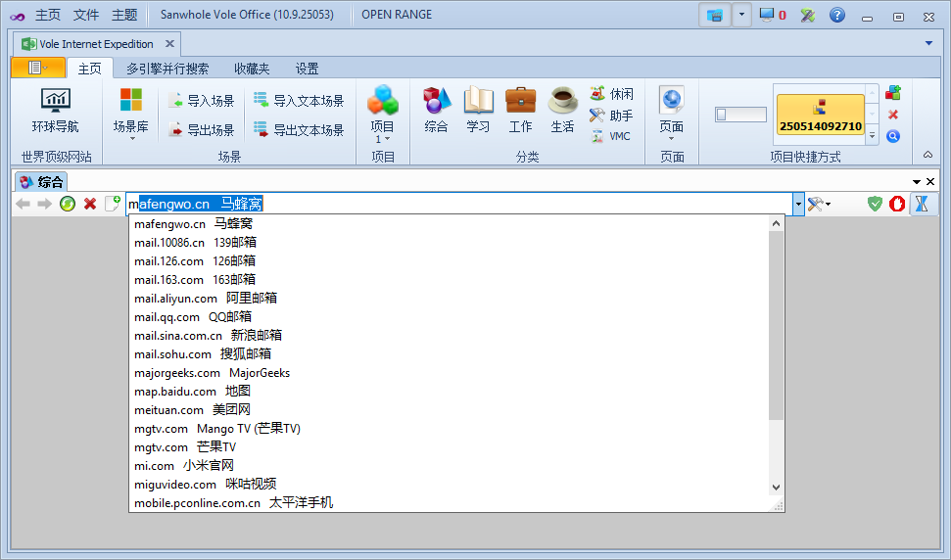Screen dimensions: 951x560
Task: Choose mail.163.com 163邮箱 suggestion
Action: point(449,279)
